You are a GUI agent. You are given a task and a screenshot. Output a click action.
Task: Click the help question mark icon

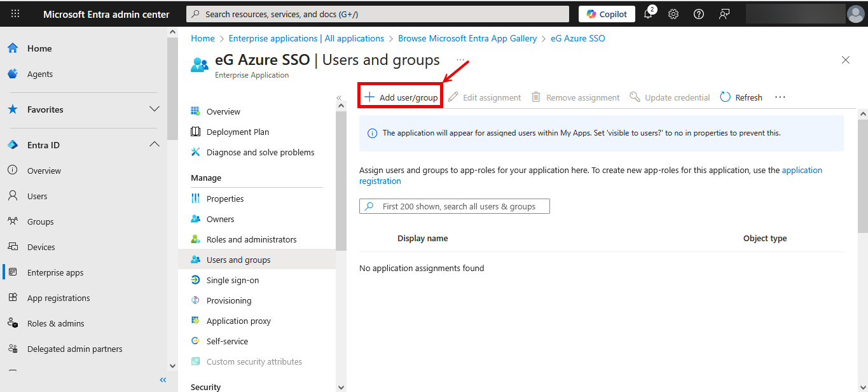click(x=699, y=14)
